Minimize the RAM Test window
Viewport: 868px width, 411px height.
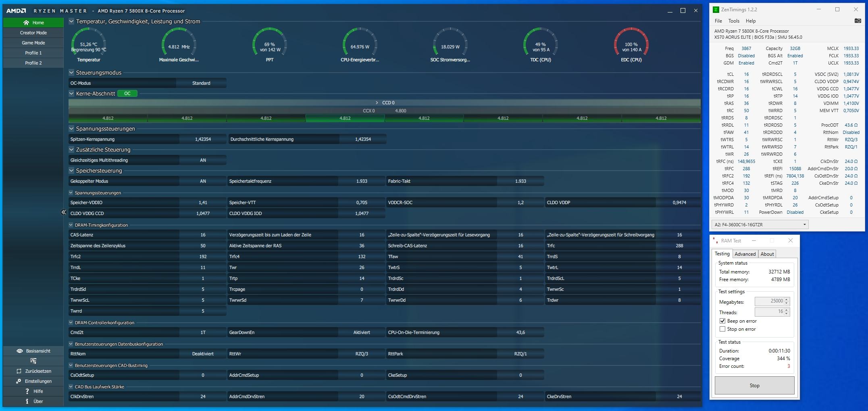pyautogui.click(x=754, y=241)
